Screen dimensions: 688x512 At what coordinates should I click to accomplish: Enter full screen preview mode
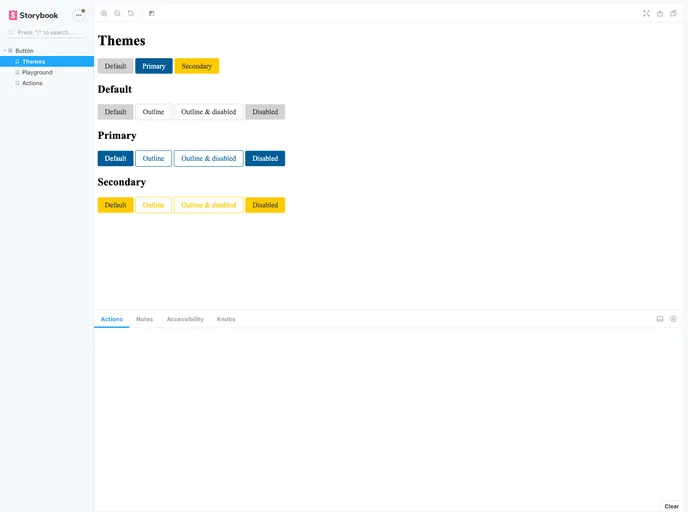tap(646, 13)
